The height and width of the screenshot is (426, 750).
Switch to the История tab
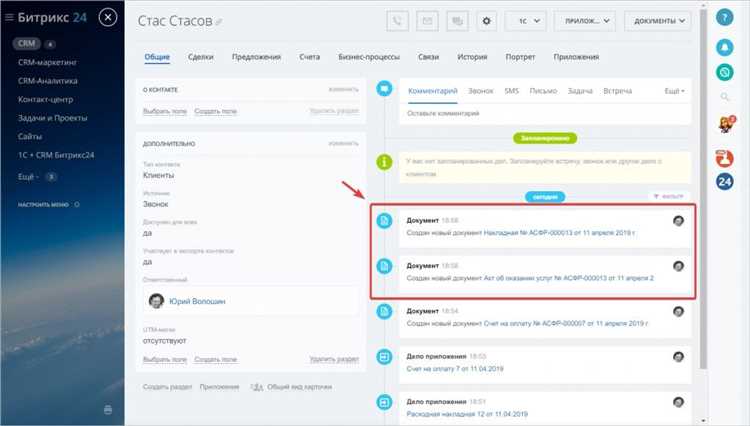472,57
